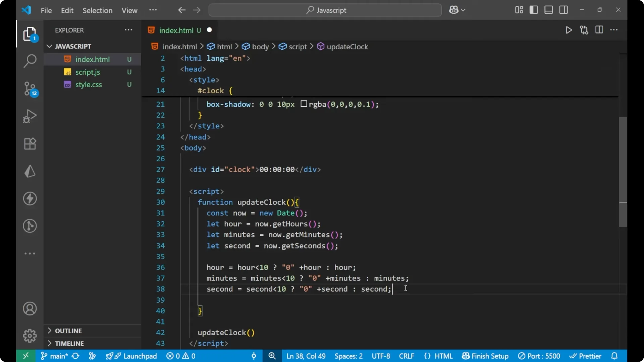Toggle the secondary side bar
This screenshot has width=644, height=362.
click(563, 10)
